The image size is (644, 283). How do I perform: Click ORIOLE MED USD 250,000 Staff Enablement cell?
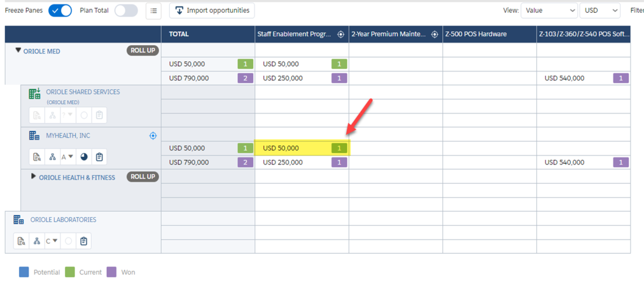pyautogui.click(x=302, y=78)
